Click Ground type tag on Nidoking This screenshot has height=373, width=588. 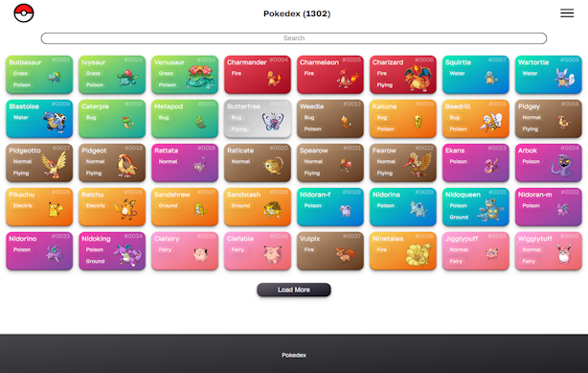click(x=95, y=261)
